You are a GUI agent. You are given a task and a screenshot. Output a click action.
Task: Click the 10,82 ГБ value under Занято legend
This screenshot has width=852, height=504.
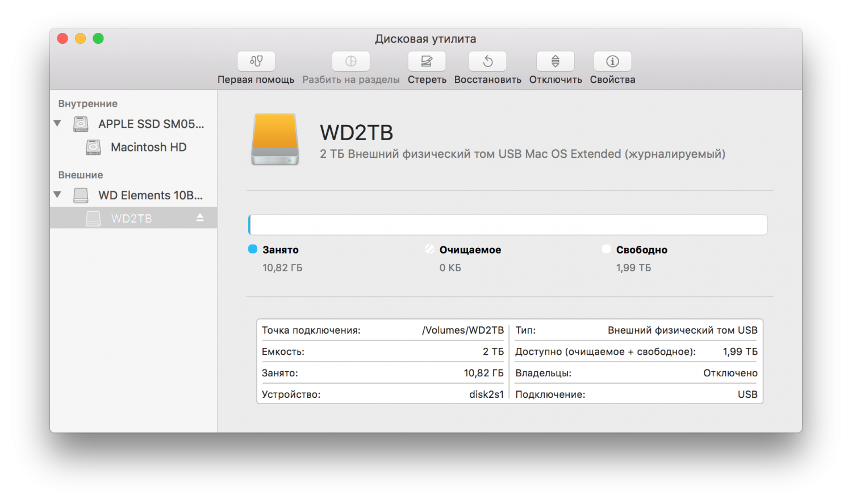[282, 268]
